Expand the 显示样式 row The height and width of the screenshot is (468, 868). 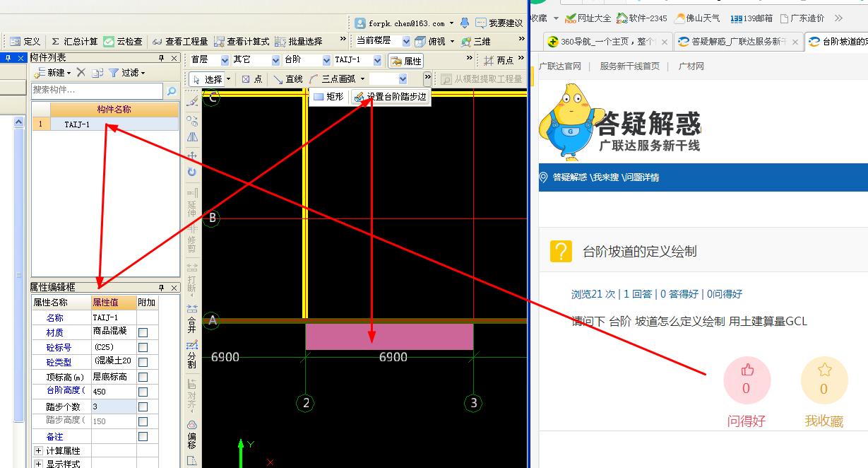pyautogui.click(x=38, y=464)
